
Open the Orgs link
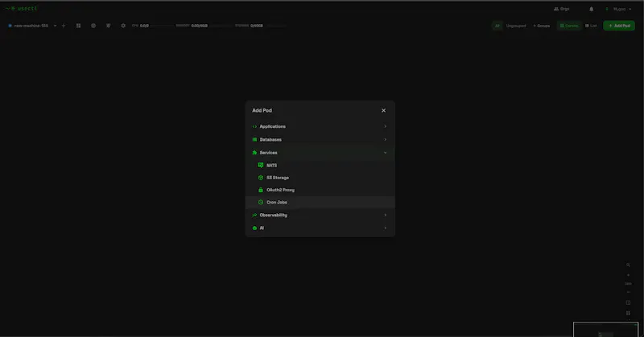(561, 9)
